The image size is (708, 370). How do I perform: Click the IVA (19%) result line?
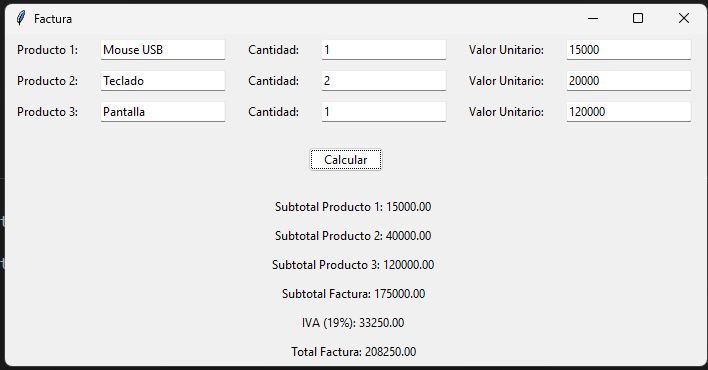pos(353,323)
